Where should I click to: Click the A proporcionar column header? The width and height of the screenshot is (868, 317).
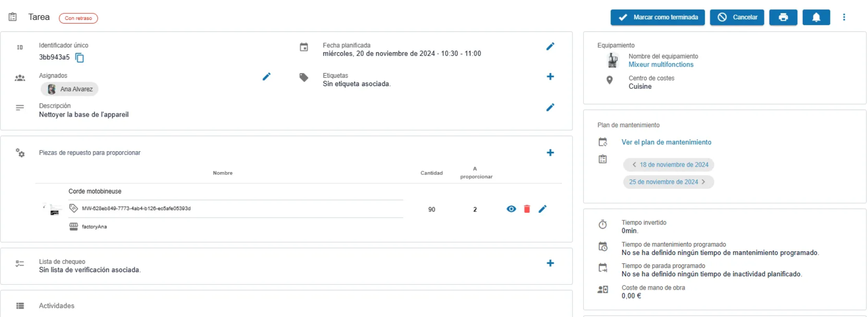click(476, 173)
